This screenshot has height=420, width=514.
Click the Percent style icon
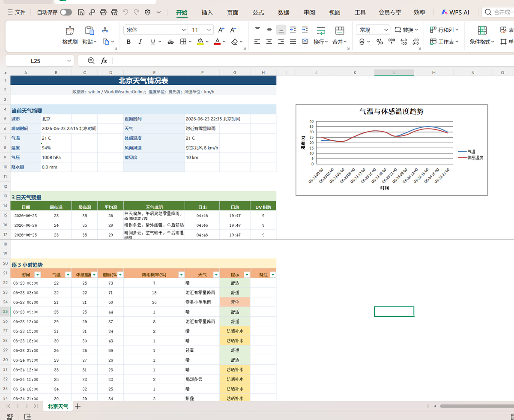point(380,42)
